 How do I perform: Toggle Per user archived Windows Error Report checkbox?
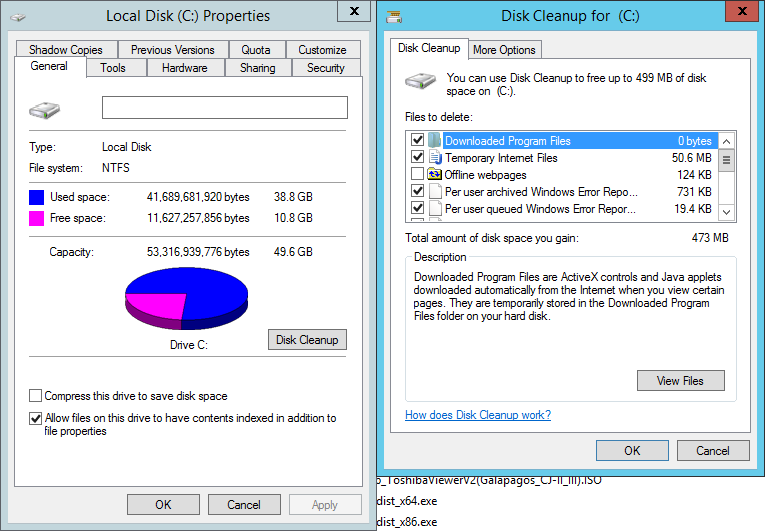pyautogui.click(x=417, y=191)
